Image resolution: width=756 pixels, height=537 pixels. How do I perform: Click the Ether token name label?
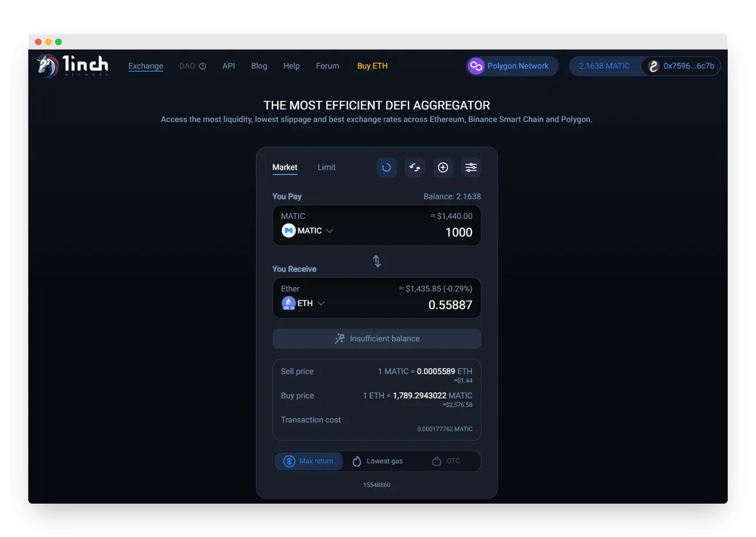point(290,289)
